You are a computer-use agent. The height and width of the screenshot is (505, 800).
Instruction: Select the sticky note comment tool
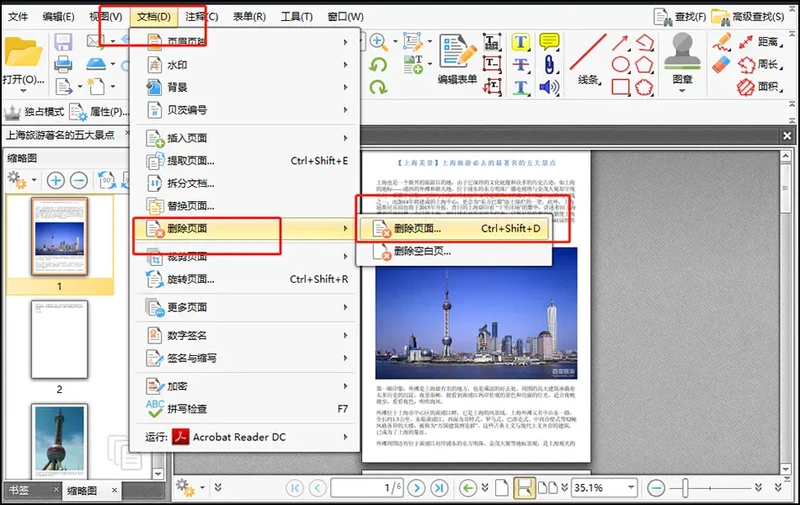click(x=549, y=42)
